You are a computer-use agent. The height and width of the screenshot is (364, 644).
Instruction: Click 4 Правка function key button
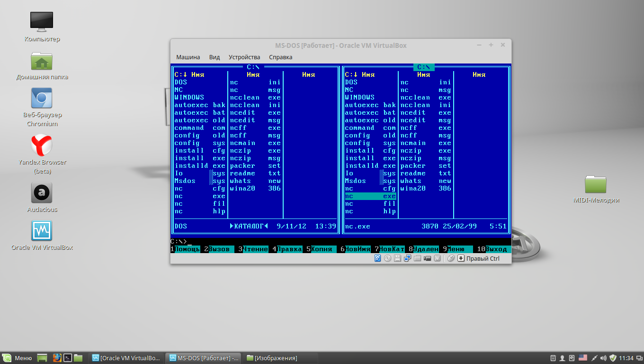pyautogui.click(x=287, y=249)
